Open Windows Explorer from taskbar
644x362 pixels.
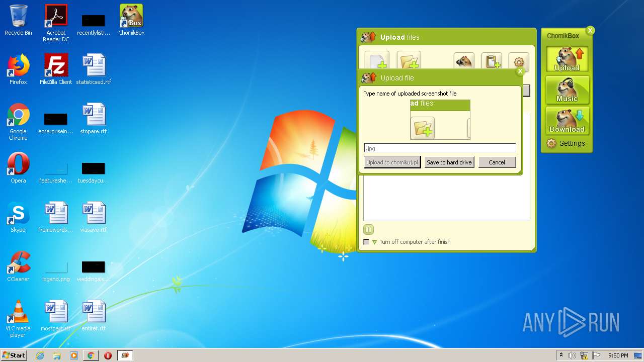57,355
